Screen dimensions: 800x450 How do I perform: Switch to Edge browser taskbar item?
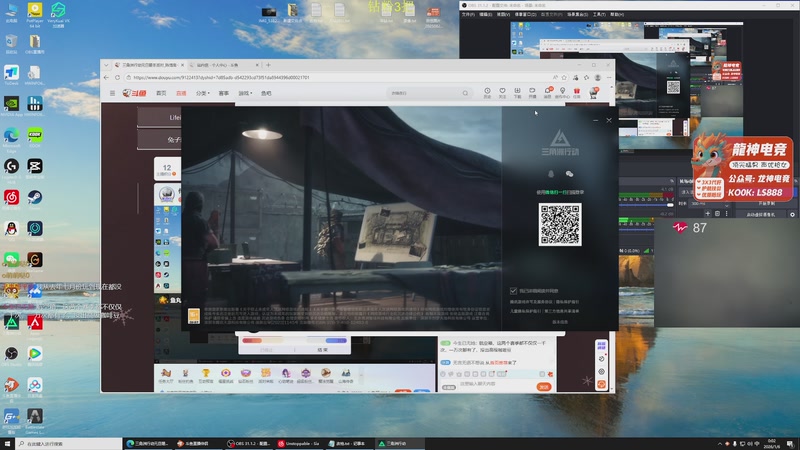pos(147,444)
